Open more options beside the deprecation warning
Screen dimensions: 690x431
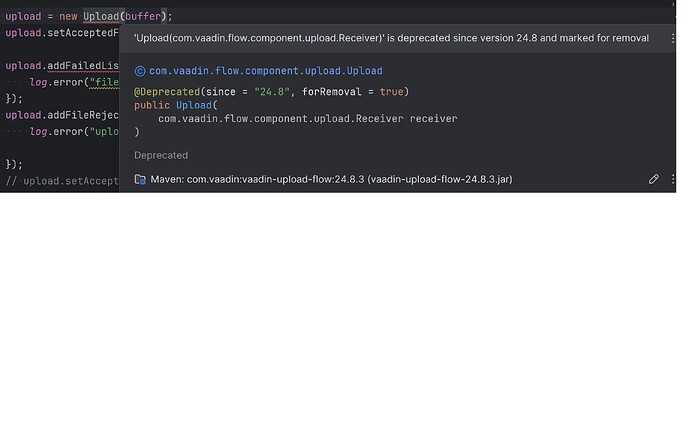pos(673,38)
